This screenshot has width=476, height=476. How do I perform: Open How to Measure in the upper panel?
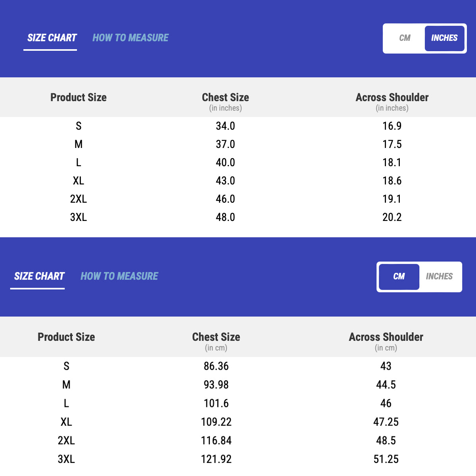click(x=131, y=38)
